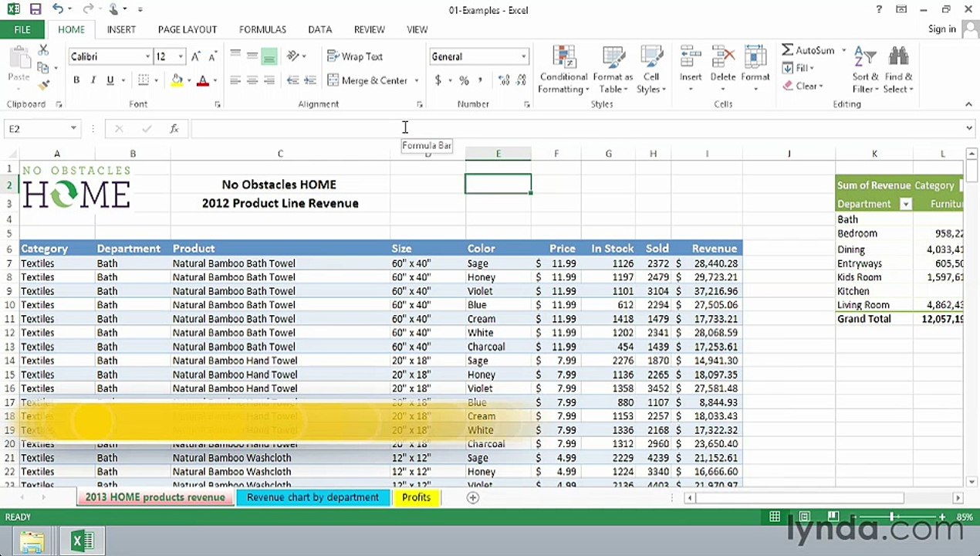Apply Comma Style
The width and height of the screenshot is (980, 556).
point(481,80)
